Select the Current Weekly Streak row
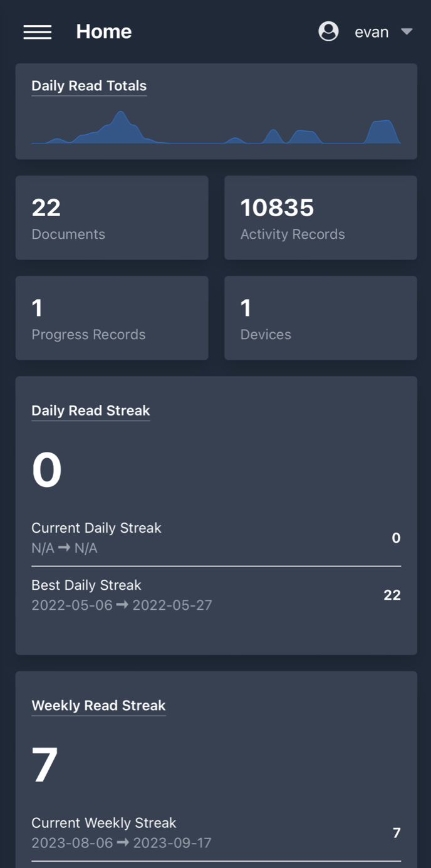The height and width of the screenshot is (868, 431). tap(215, 832)
